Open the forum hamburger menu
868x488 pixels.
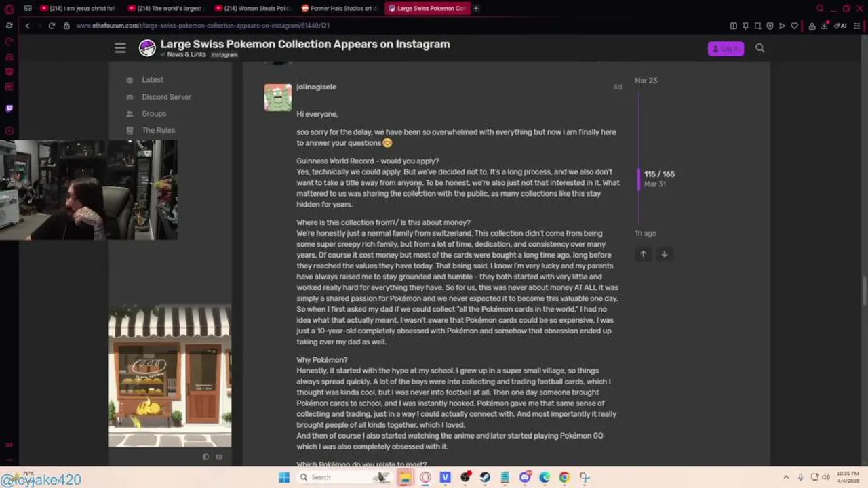[120, 48]
